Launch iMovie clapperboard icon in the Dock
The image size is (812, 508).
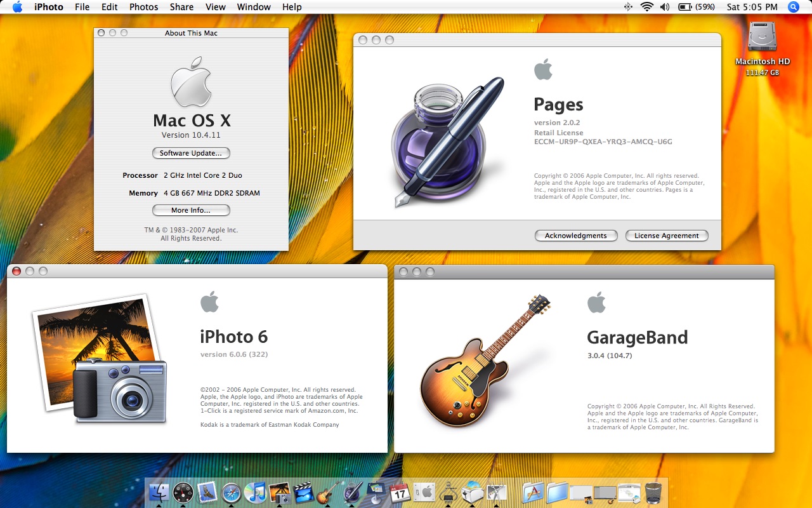(304, 492)
